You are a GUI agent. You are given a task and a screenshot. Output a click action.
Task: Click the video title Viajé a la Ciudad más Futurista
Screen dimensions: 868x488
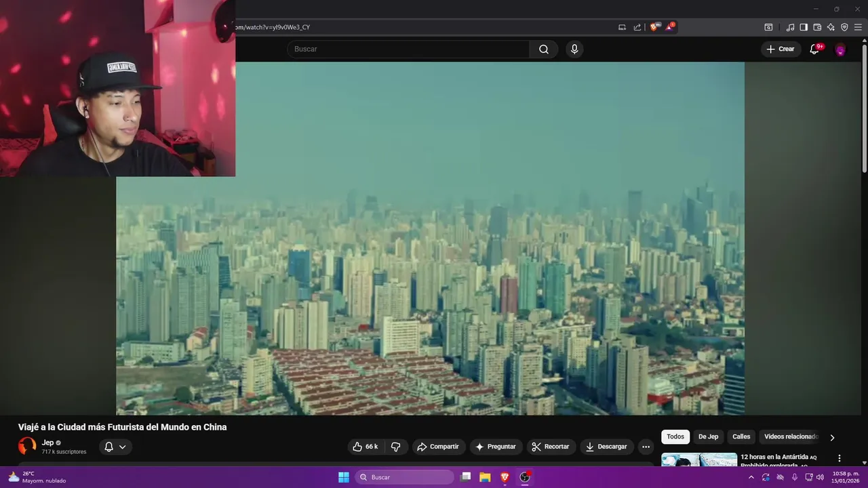tap(122, 427)
